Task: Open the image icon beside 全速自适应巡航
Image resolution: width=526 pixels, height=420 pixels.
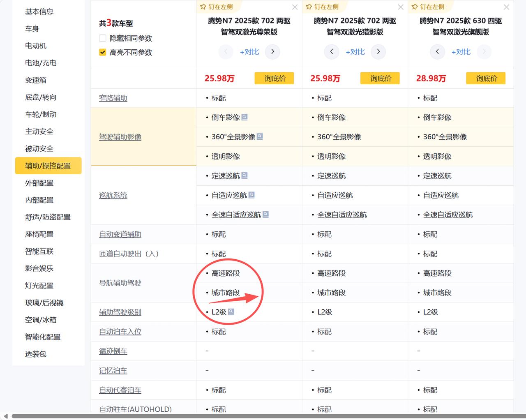Action: pyautogui.click(x=265, y=214)
